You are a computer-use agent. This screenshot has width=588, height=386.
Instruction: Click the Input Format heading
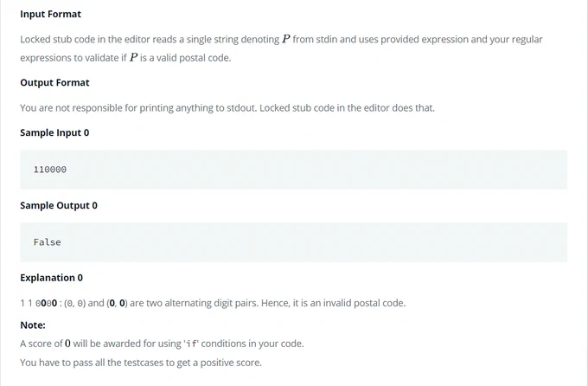tap(51, 14)
